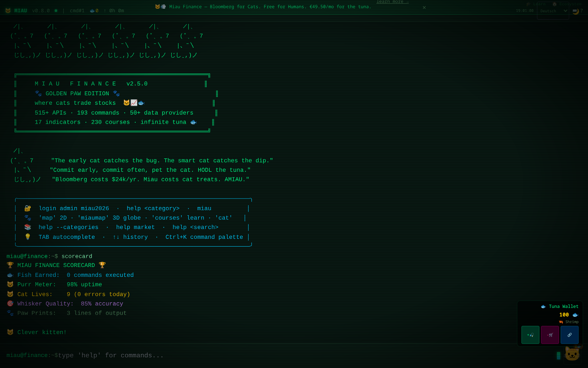Screen dimensions: 588x368
Task: Click the lock icon beside login hint
Action: tap(28, 208)
